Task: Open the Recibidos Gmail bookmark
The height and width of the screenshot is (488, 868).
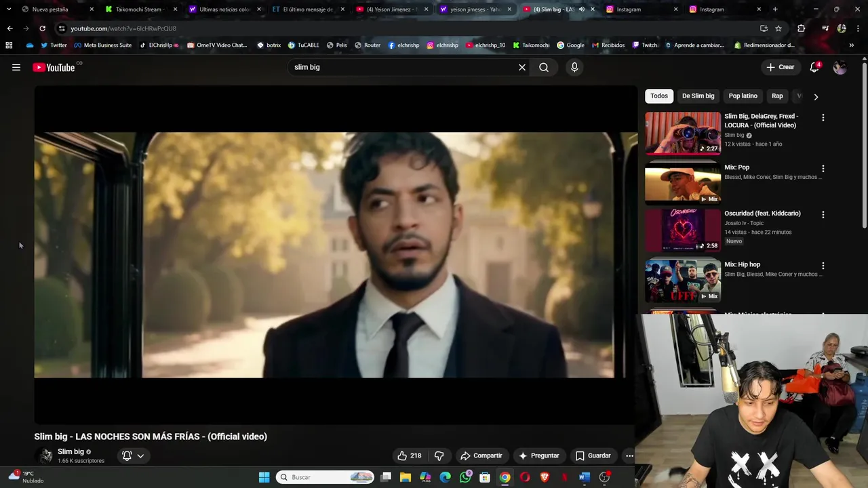Action: click(x=608, y=45)
